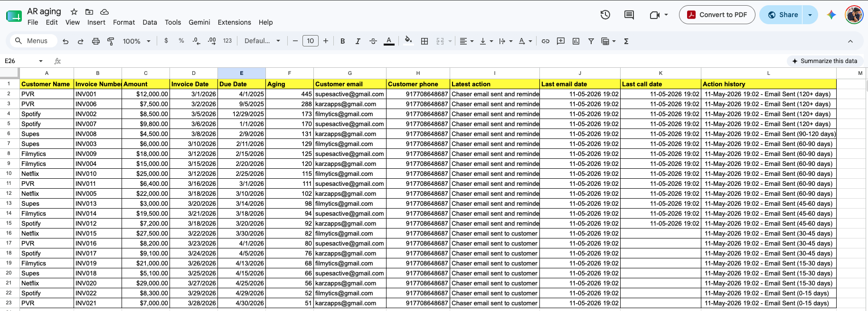This screenshot has width=868, height=311.
Task: Click the Share button
Action: pyautogui.click(x=781, y=15)
